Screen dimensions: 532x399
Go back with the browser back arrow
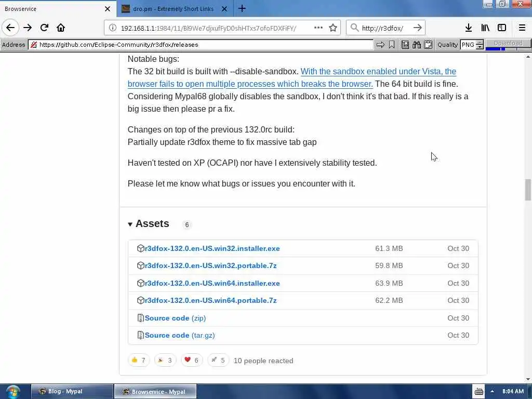tap(10, 28)
